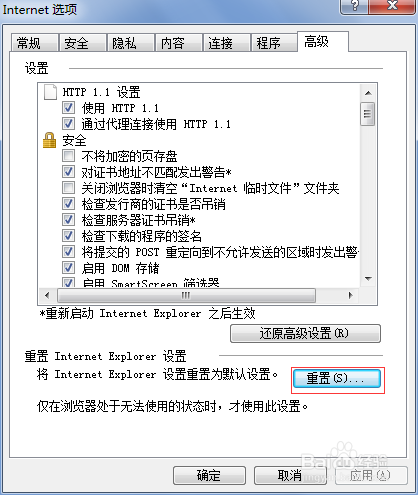Click the settings list scroll up arrow
Image resolution: width=418 pixels, height=495 pixels.
(368, 93)
